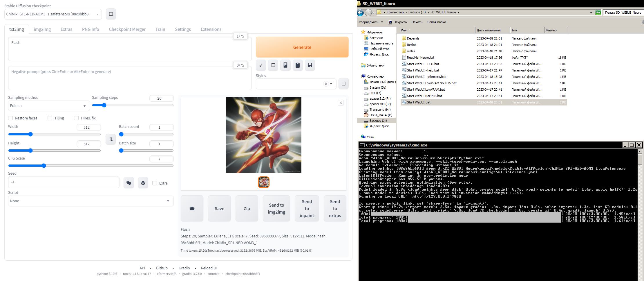Open the Checkpoint Merger tab
This screenshot has width=644, height=281.
pyautogui.click(x=127, y=29)
